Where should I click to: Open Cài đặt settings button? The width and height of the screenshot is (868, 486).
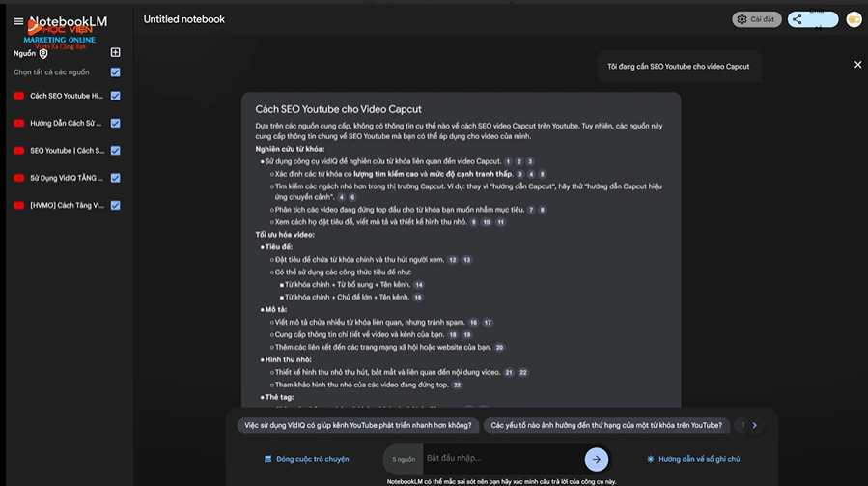click(x=757, y=19)
